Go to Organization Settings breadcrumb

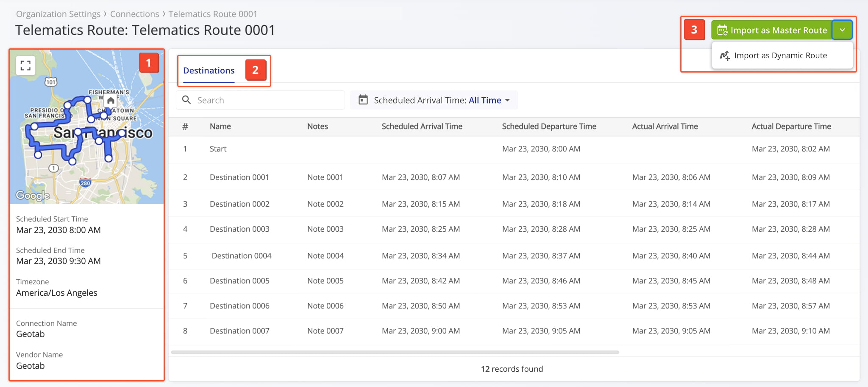(x=58, y=14)
